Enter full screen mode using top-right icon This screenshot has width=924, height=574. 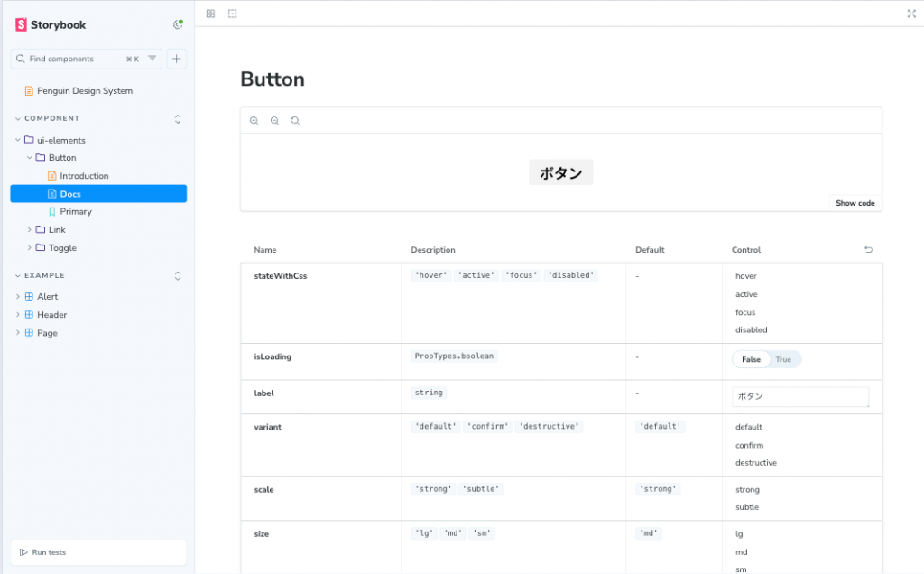910,14
